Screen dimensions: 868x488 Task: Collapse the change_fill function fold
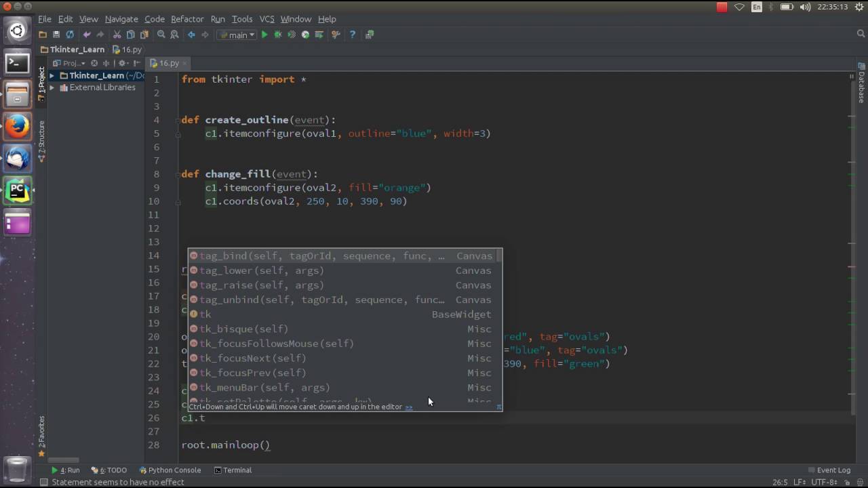[x=178, y=174]
